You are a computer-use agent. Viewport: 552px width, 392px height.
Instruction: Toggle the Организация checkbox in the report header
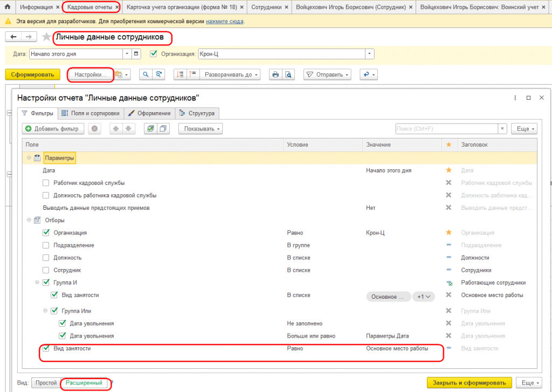coord(153,54)
